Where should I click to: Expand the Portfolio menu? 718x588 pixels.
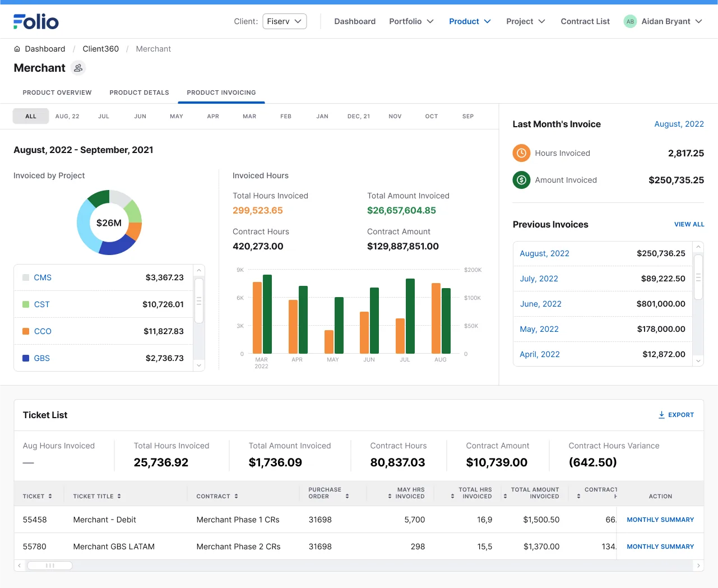pos(411,21)
